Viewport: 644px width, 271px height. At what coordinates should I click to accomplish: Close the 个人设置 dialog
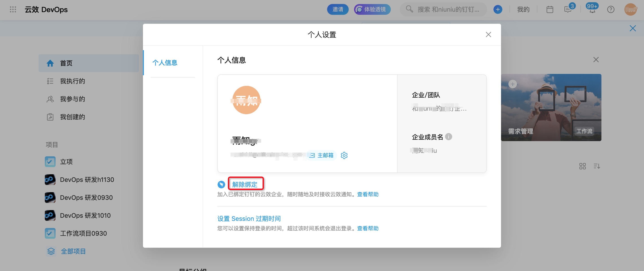click(488, 34)
